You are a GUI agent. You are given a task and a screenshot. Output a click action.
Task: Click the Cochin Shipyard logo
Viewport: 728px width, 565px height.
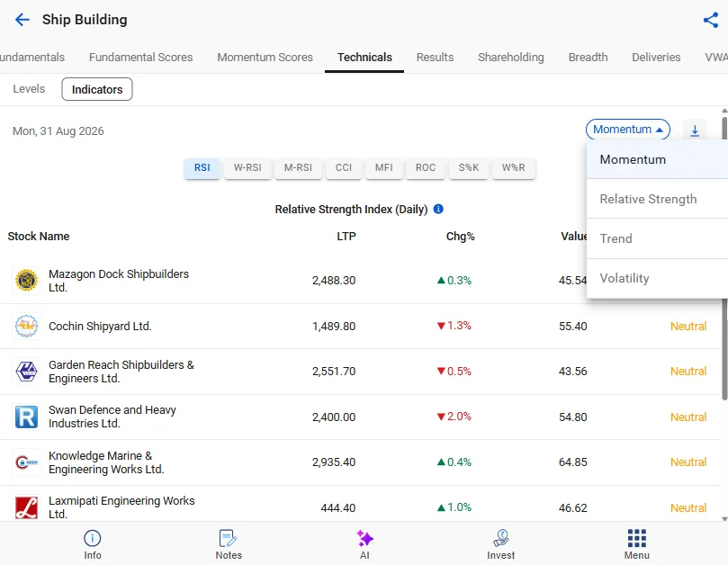26,326
